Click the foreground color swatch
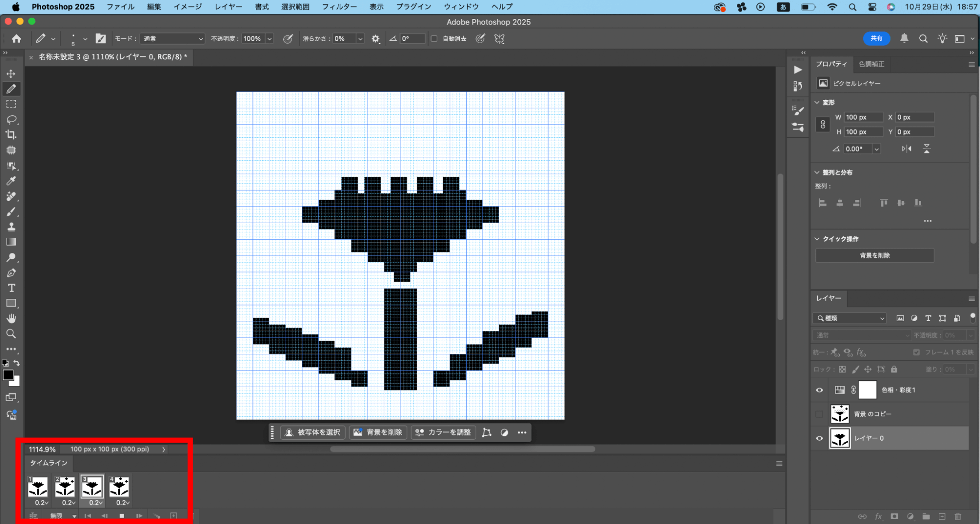 (x=8, y=375)
